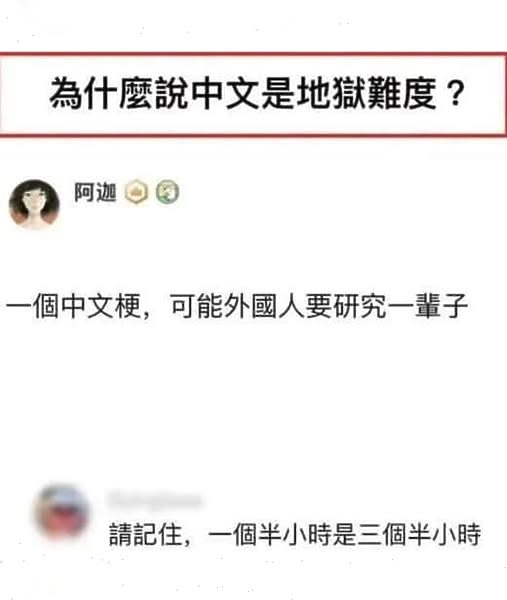Click the blurred commenter username
Viewport: 507px width, 600px height.
[x=155, y=500]
